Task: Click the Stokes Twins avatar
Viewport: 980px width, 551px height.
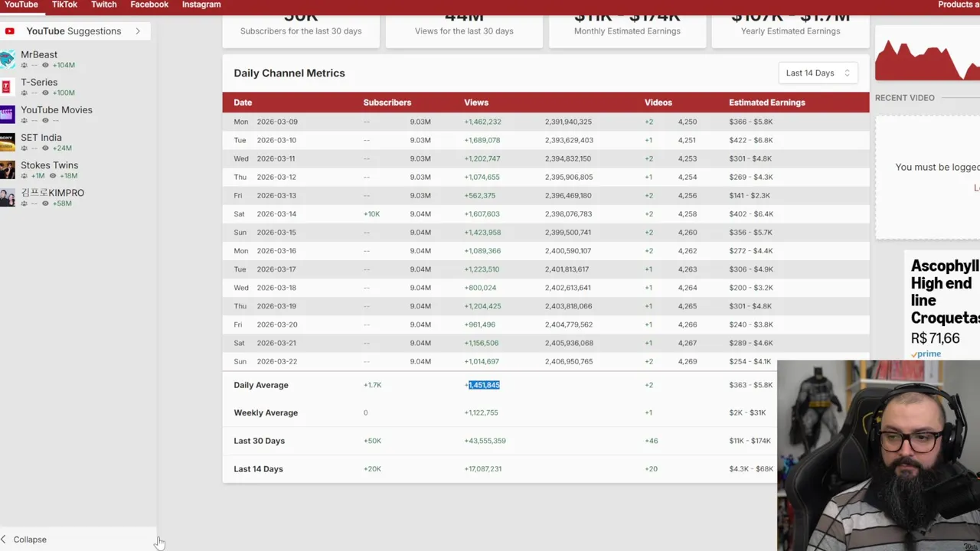Action: point(7,170)
